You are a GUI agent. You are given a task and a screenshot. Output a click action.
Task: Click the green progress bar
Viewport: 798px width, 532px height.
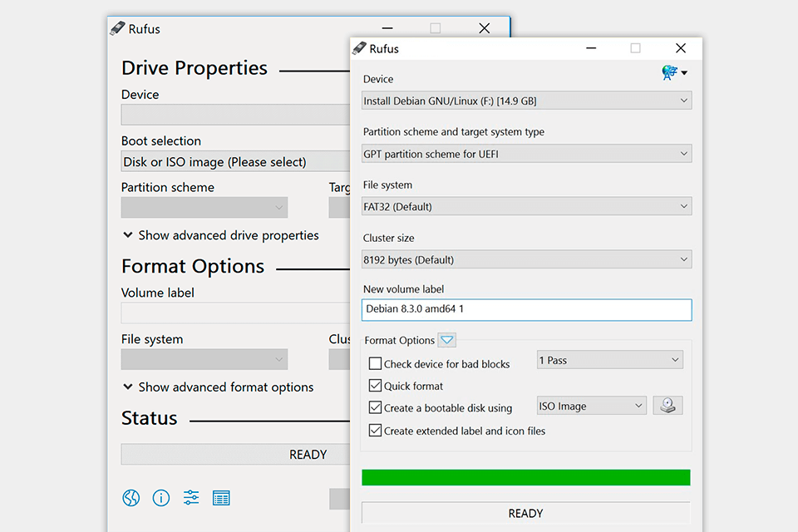point(525,477)
